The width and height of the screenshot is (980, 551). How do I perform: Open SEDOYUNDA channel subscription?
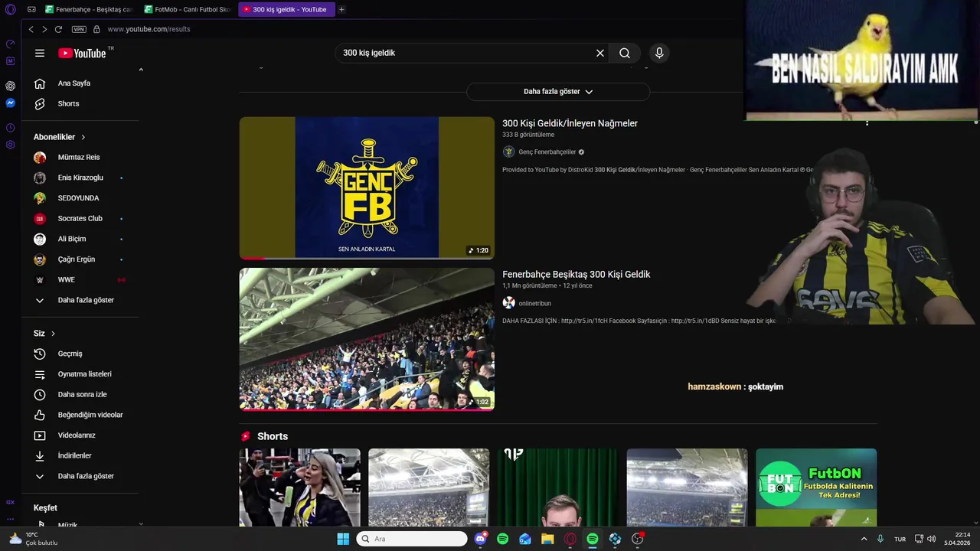(x=78, y=198)
